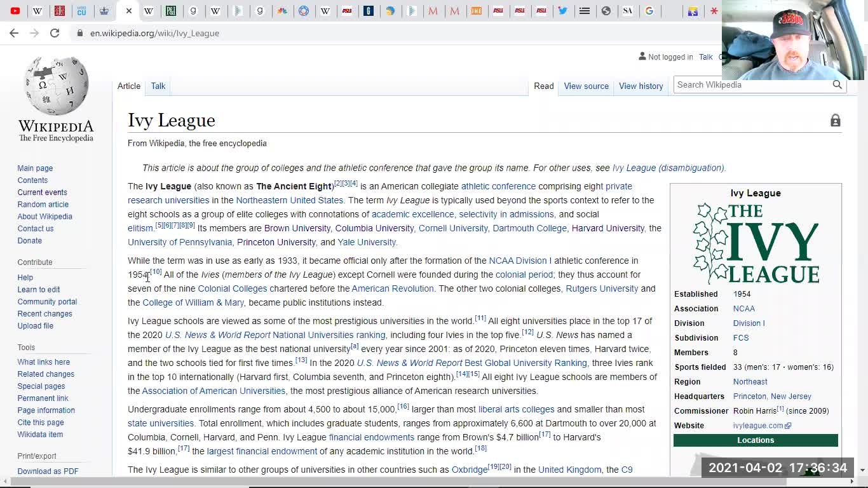The height and width of the screenshot is (488, 868).
Task: Open the tab with the red J favicon
Action: pos(60,11)
